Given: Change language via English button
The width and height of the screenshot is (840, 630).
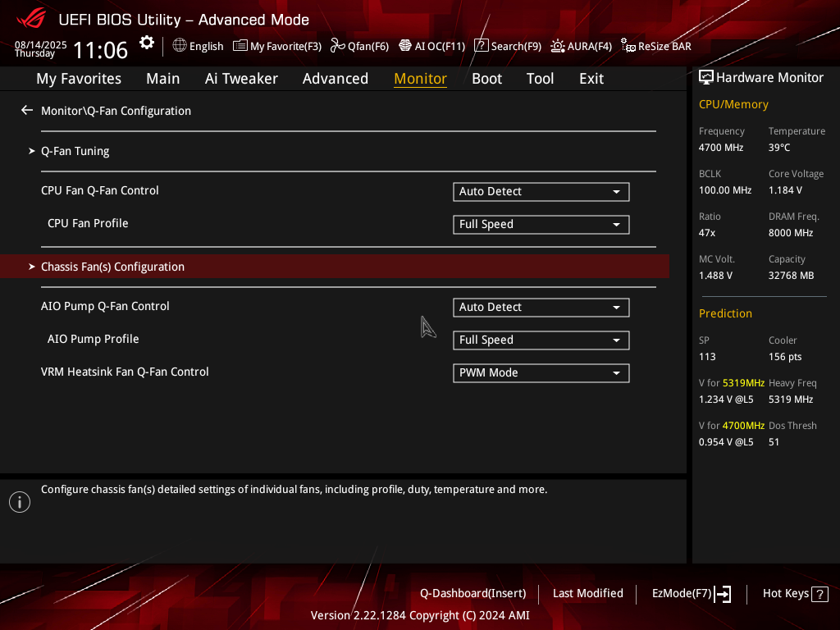Looking at the screenshot, I should [x=199, y=46].
